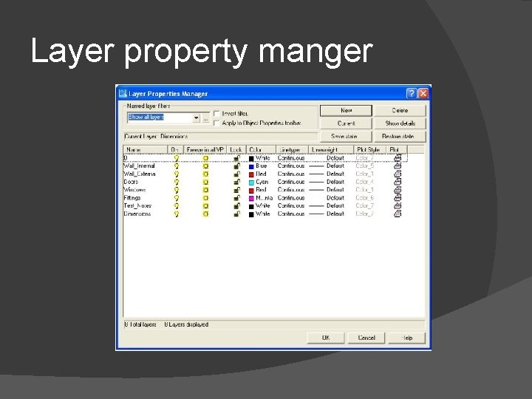Click the Show details button
Image resolution: width=532 pixels, height=399 pixels.
400,123
